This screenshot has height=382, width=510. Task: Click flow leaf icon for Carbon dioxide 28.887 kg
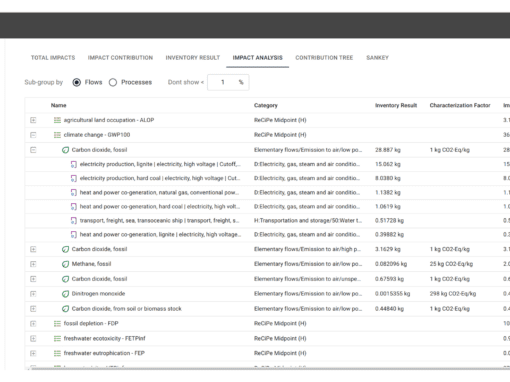coord(65,150)
